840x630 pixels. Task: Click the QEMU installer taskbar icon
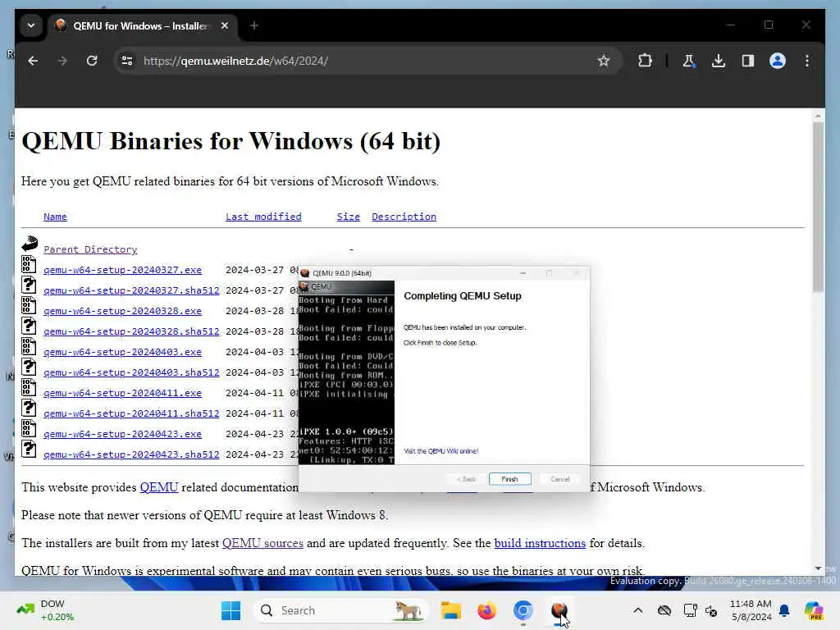point(559,610)
